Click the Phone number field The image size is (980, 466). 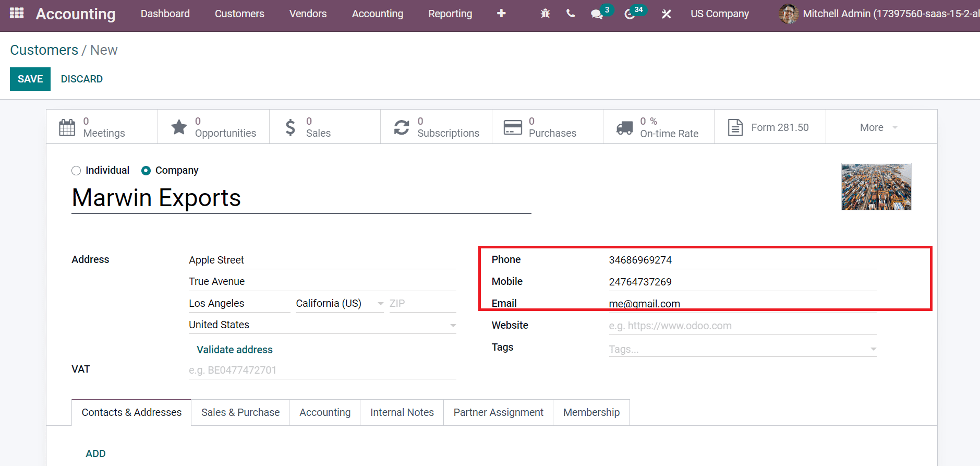[743, 260]
